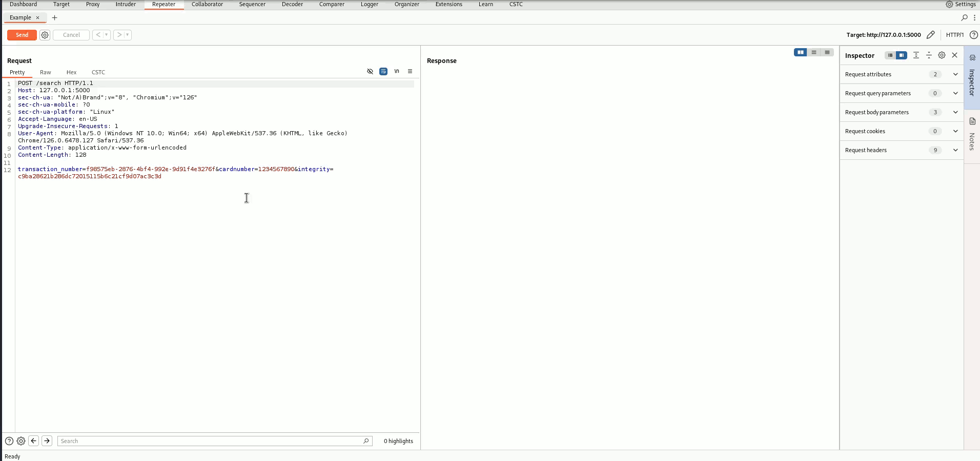The image size is (980, 461).
Task: Open the Comparer tab
Action: point(332,4)
